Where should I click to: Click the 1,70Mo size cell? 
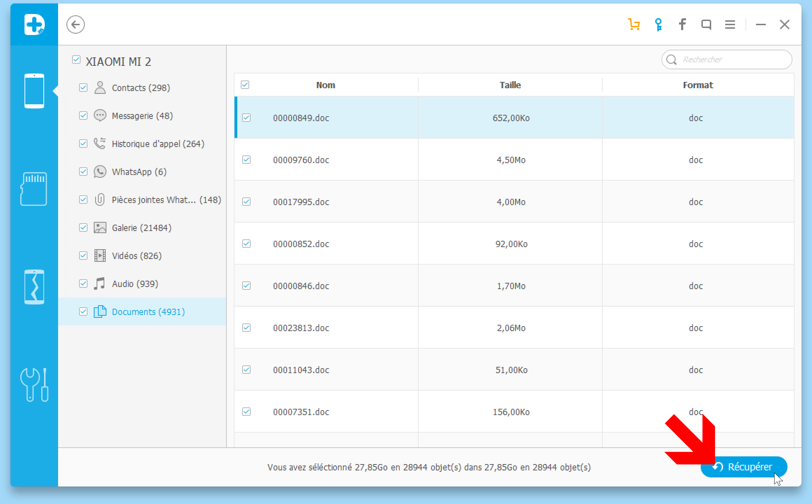511,286
